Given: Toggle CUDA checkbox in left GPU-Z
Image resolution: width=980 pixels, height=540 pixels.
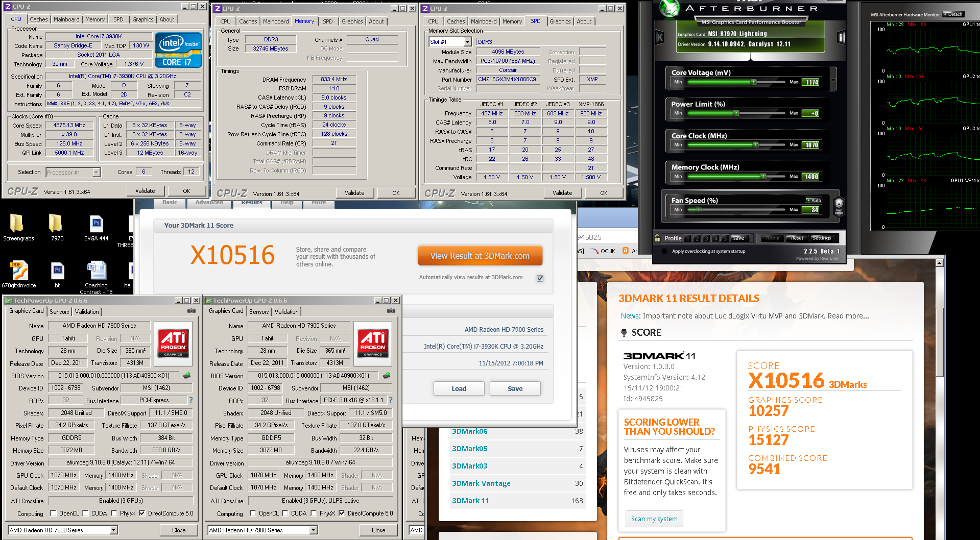Looking at the screenshot, I should coord(85,513).
